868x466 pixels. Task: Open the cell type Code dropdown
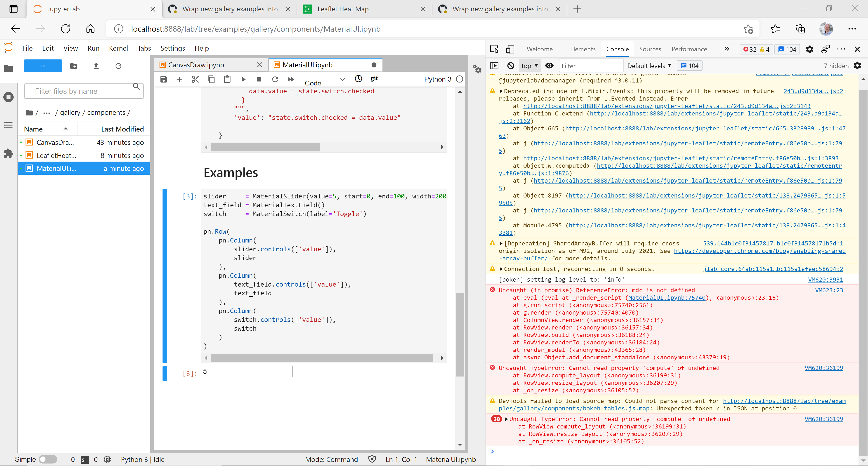[x=326, y=80]
